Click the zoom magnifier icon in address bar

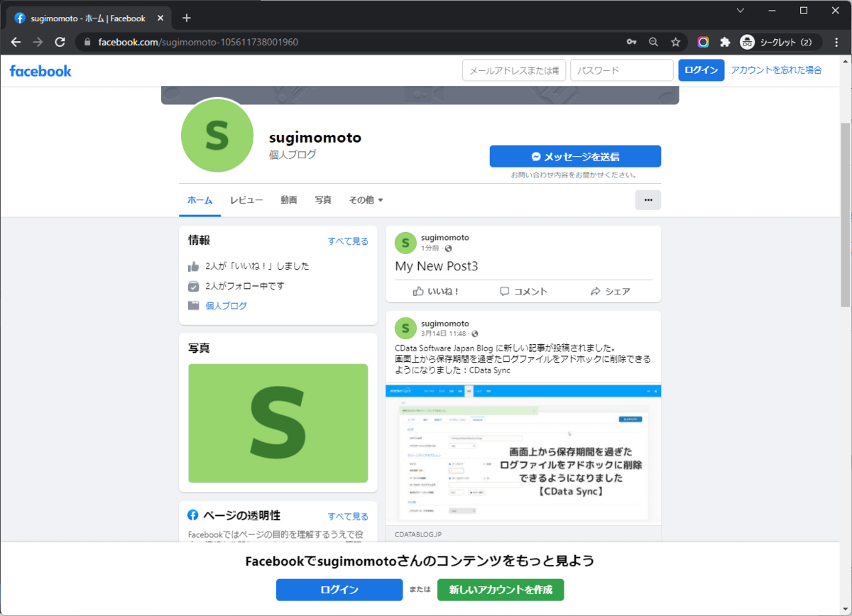(x=653, y=42)
